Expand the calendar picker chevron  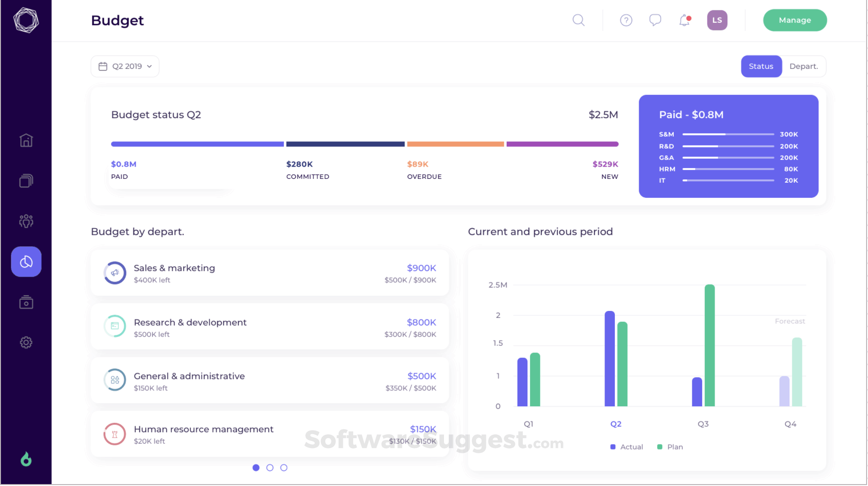click(x=149, y=66)
